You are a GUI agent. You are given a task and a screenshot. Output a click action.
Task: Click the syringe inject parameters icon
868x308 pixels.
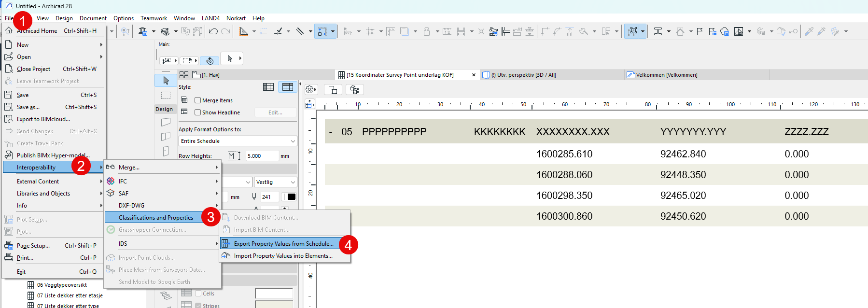point(821,31)
